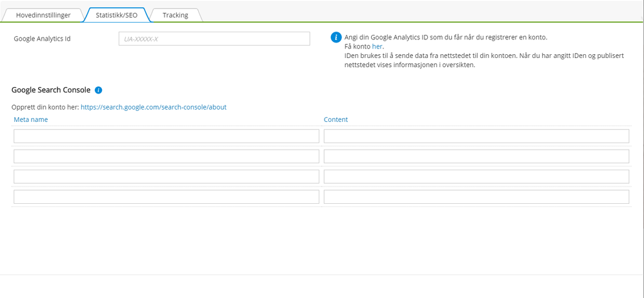Focus the third row Meta name field
Screen dimensions: 644x298
(166, 177)
